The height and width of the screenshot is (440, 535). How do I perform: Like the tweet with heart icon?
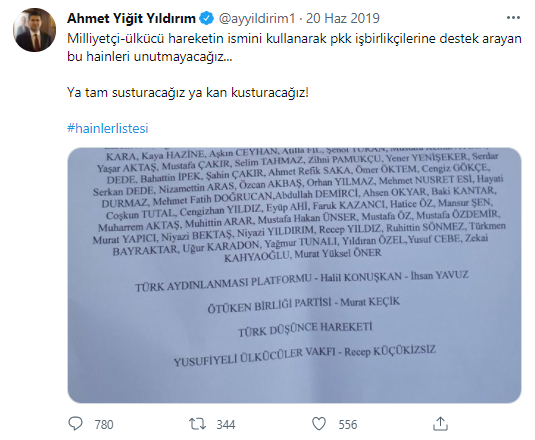[319, 424]
